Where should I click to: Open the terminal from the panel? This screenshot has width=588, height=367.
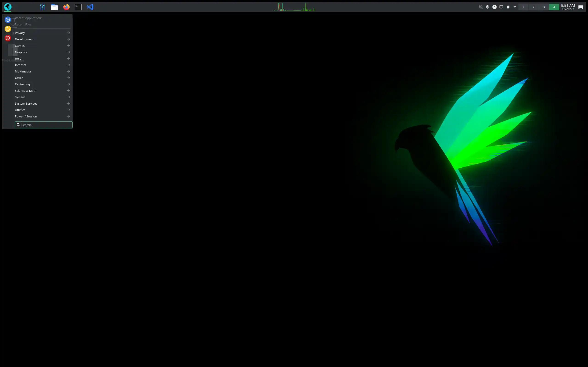click(x=78, y=7)
